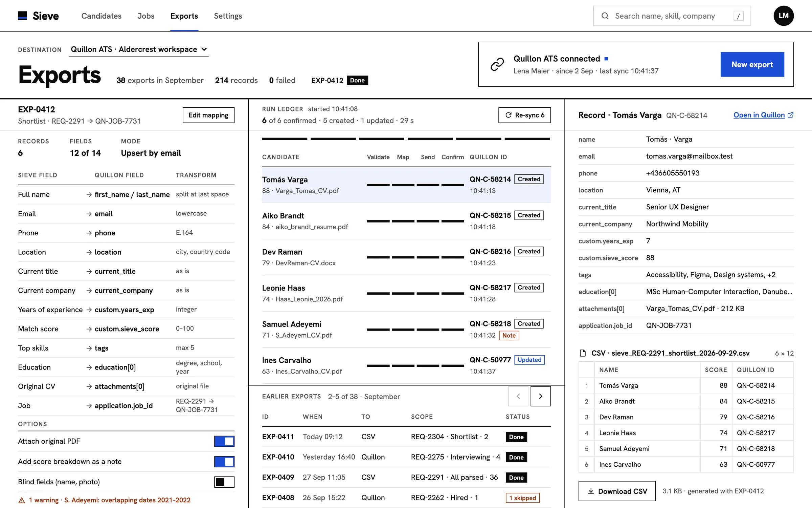Toggle Attach original PDF switch
This screenshot has width=812, height=508.
[224, 441]
